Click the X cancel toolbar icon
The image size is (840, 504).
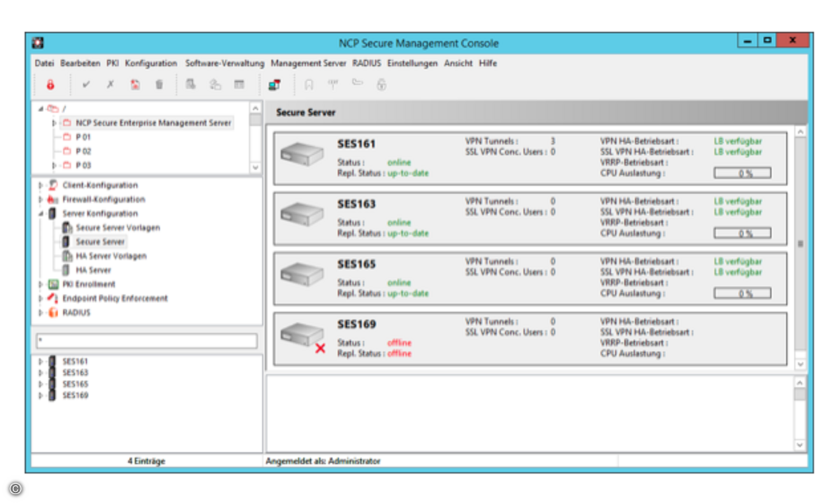pyautogui.click(x=110, y=85)
